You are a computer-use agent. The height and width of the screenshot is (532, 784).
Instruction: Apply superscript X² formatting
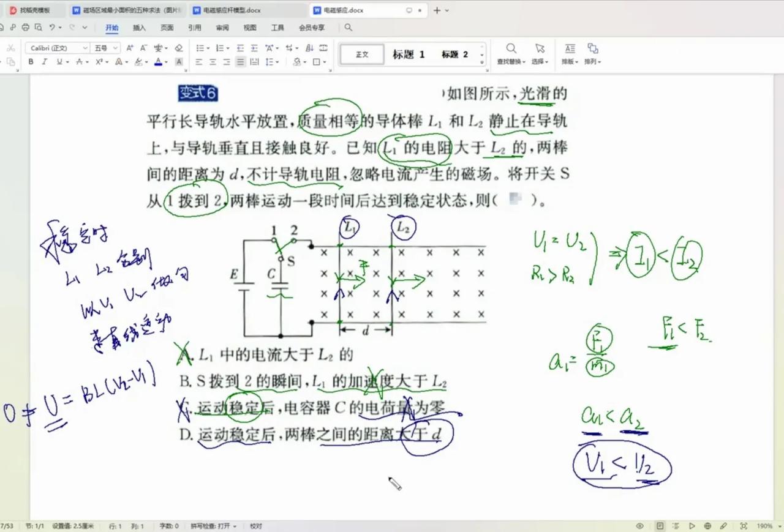click(x=99, y=62)
